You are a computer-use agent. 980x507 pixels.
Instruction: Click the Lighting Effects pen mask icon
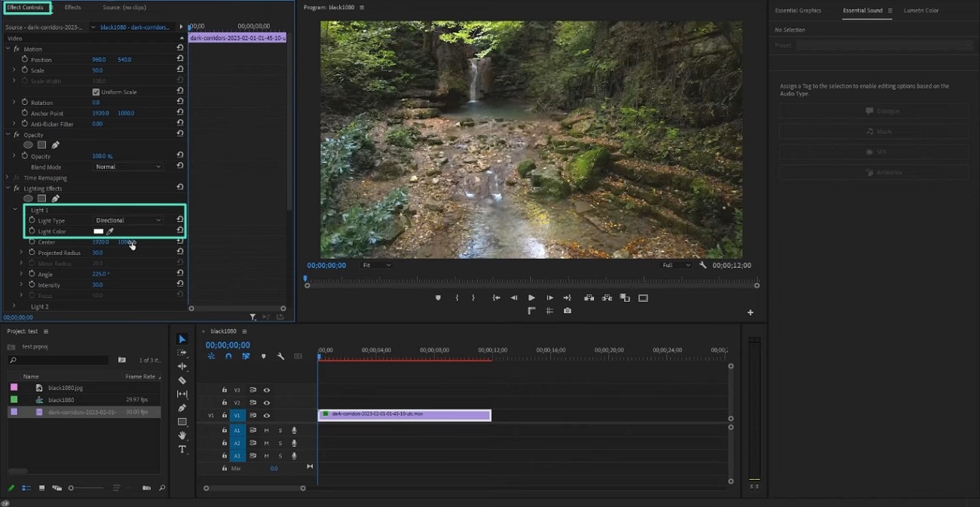55,198
